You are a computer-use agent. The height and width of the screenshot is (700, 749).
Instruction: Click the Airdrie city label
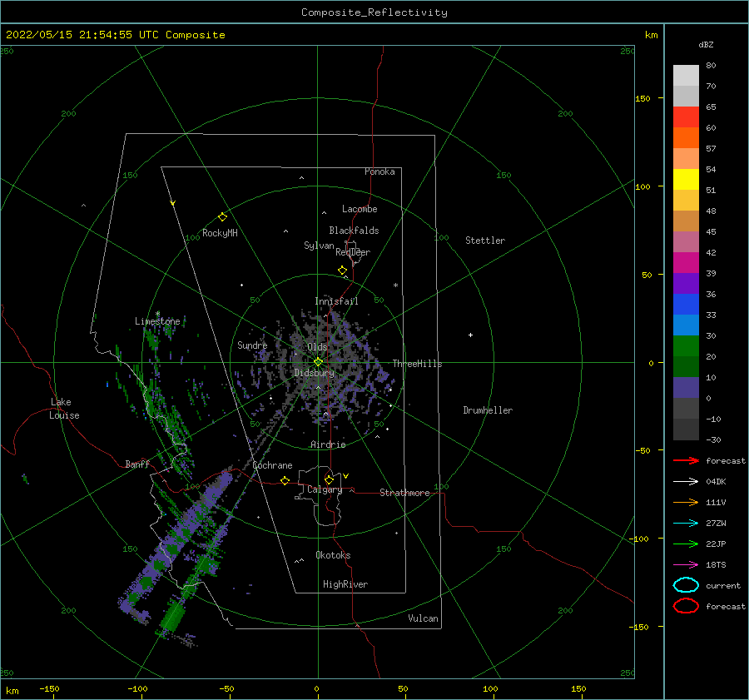click(328, 444)
